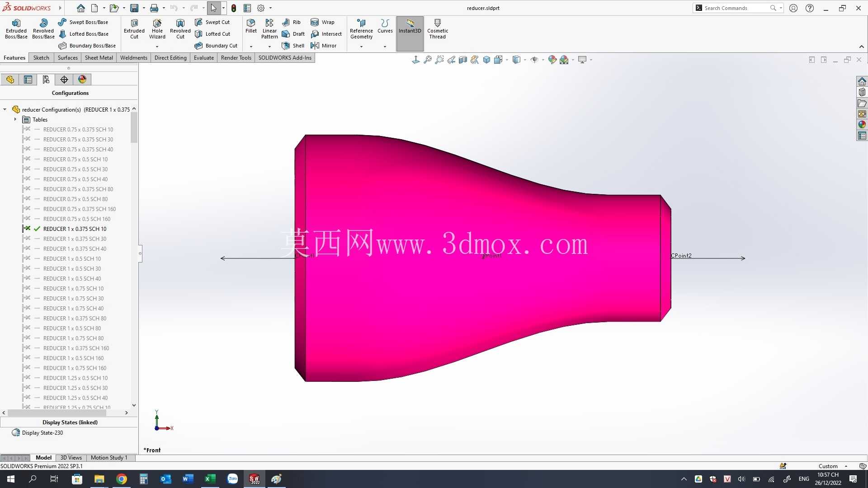The image size is (868, 488).
Task: Open the Curves dropdown arrow
Action: [385, 47]
